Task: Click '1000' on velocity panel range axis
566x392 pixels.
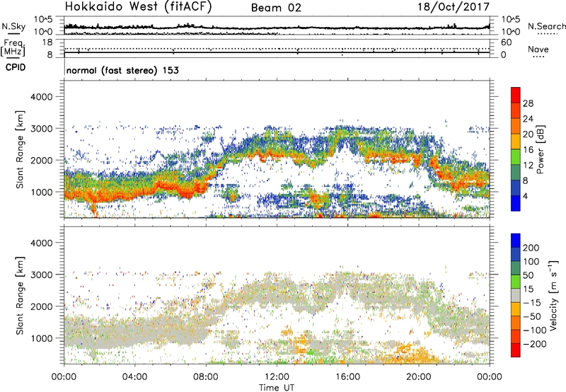Action: (x=41, y=338)
